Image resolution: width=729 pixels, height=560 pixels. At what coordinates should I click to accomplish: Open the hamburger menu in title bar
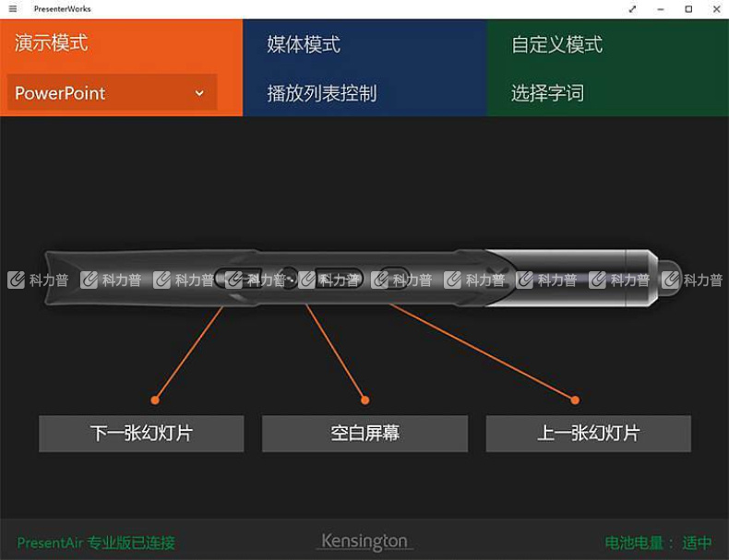click(13, 9)
